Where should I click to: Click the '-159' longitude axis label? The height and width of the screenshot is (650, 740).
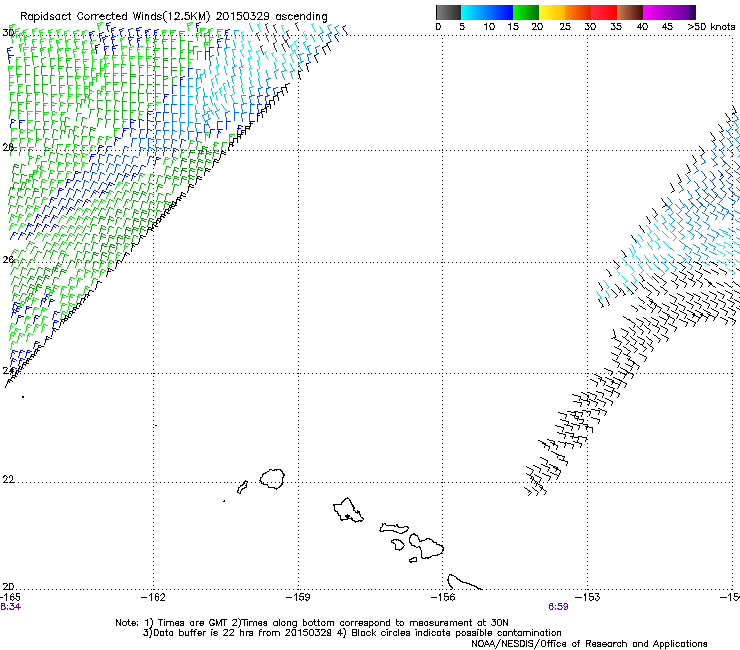pyautogui.click(x=298, y=597)
